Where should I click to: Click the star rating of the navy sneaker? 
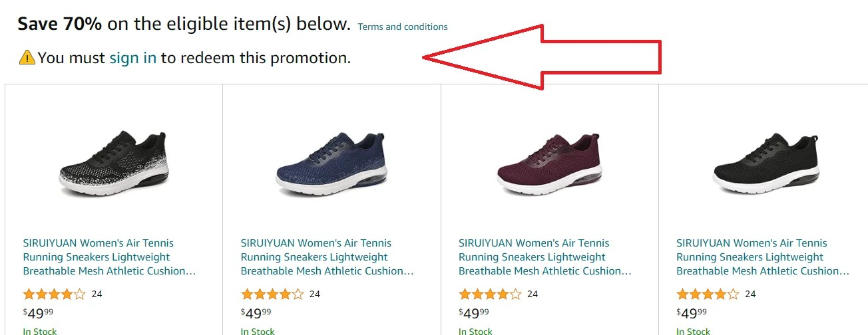(272, 294)
